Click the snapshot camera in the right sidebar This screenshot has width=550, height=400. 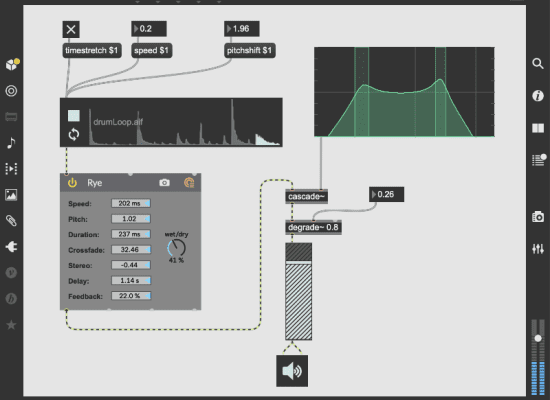(538, 217)
